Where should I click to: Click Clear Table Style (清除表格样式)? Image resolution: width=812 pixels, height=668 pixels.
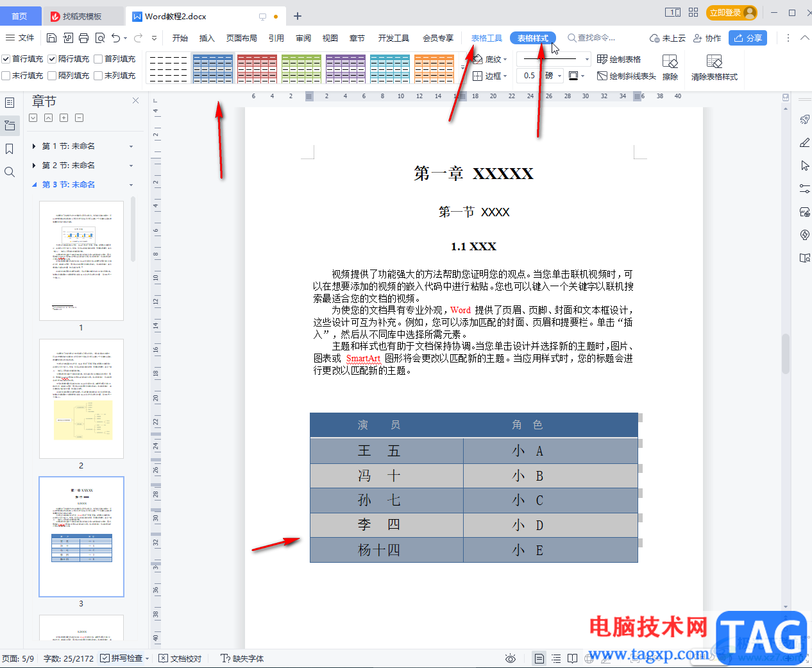pyautogui.click(x=715, y=67)
